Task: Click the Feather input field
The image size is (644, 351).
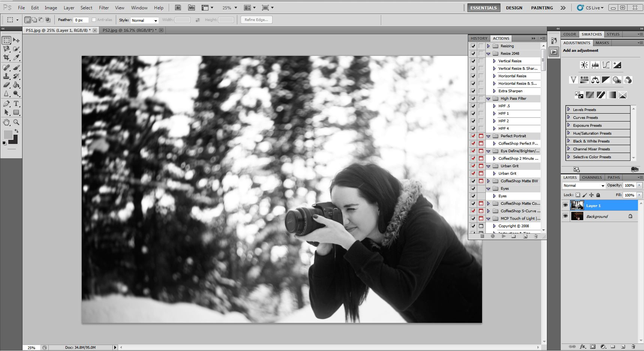Action: click(x=81, y=20)
